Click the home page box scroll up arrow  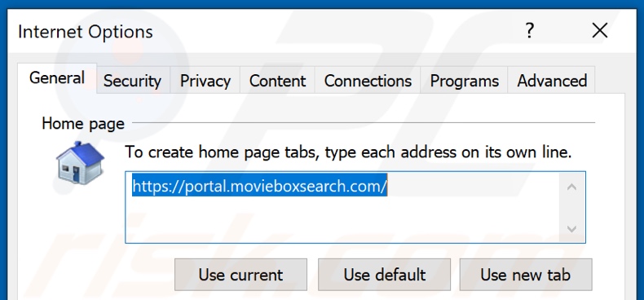[x=571, y=187]
